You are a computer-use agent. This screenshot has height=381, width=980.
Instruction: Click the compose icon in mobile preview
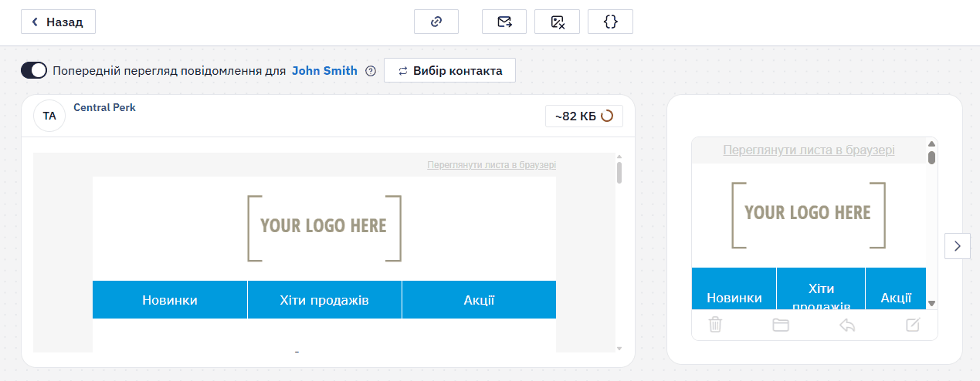pyautogui.click(x=913, y=325)
